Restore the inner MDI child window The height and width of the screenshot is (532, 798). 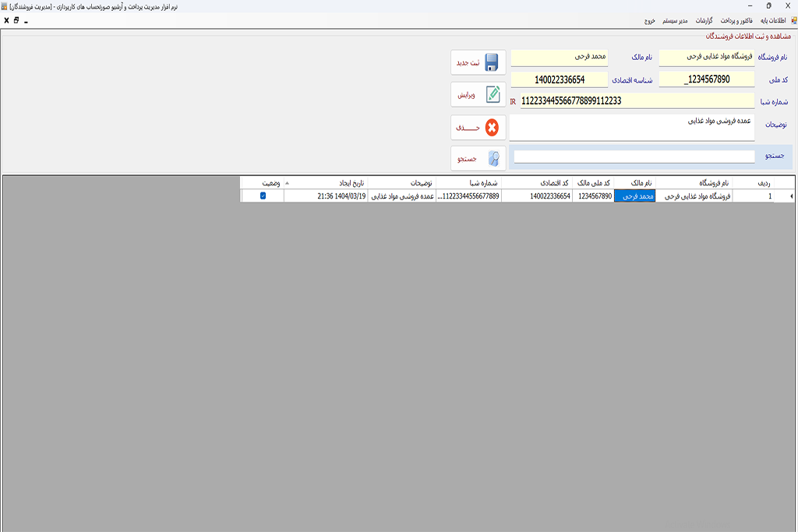click(x=16, y=21)
